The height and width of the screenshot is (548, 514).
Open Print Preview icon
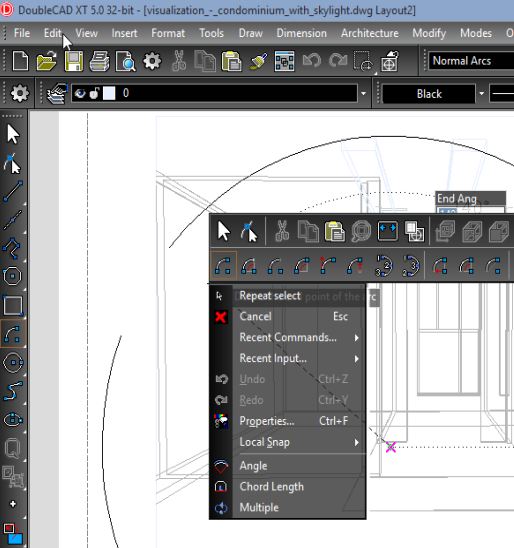(x=125, y=61)
